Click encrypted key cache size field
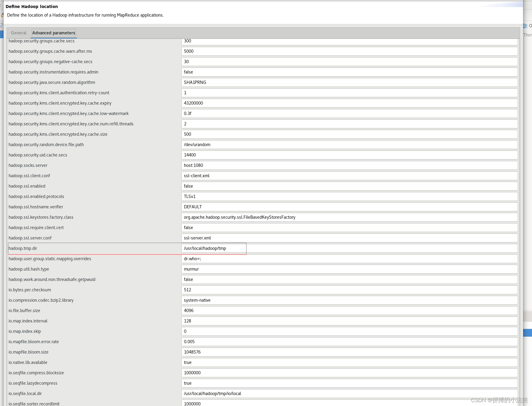 (x=350, y=134)
